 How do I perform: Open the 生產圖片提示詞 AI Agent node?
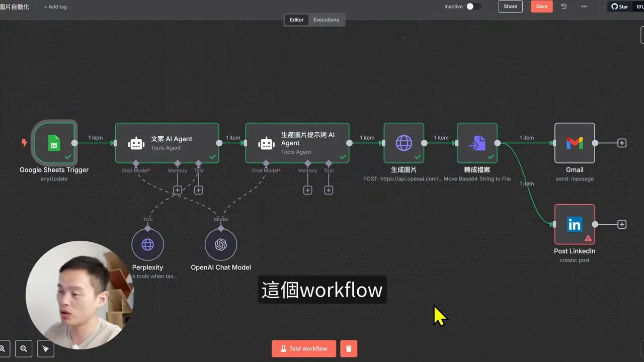[x=297, y=143]
